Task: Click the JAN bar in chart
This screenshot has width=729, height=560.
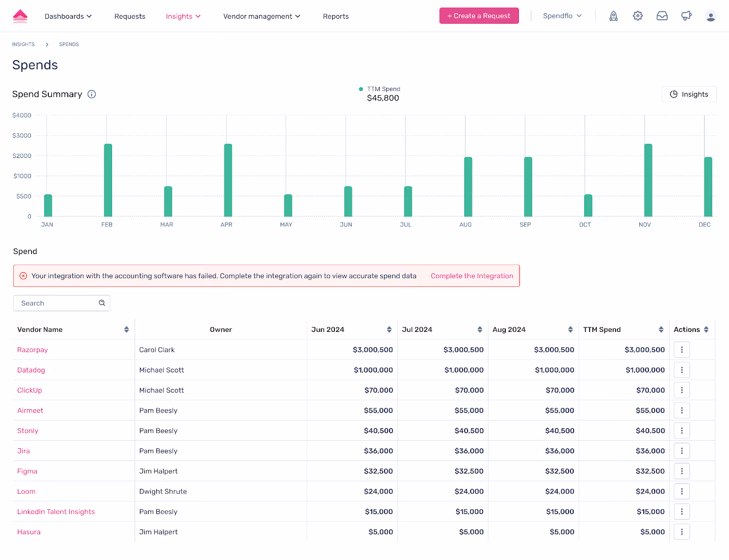Action: coord(48,205)
